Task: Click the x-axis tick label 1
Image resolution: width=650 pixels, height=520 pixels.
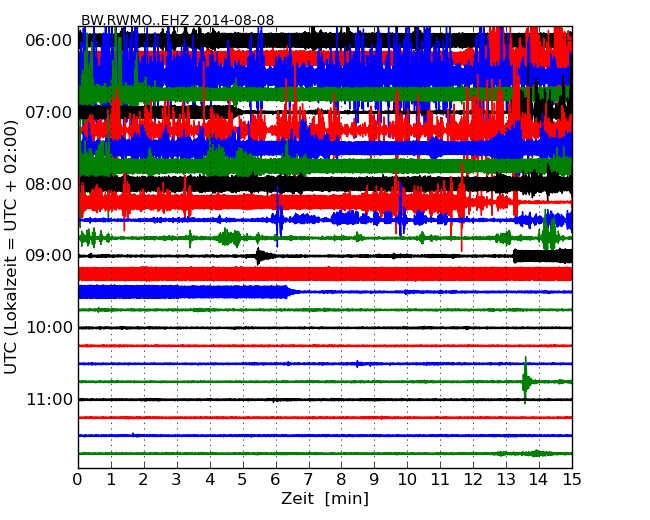Action: click(111, 480)
